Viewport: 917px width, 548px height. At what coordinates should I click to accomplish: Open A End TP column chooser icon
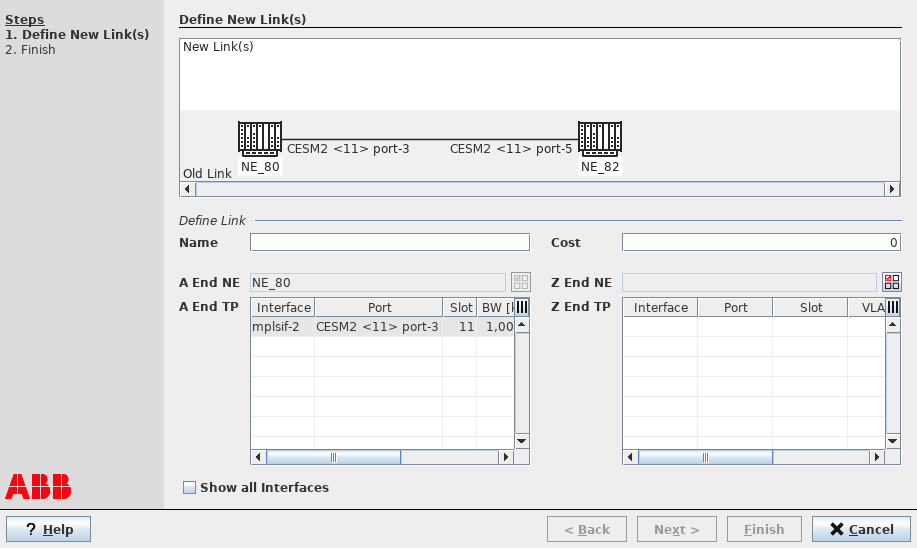(x=521, y=307)
